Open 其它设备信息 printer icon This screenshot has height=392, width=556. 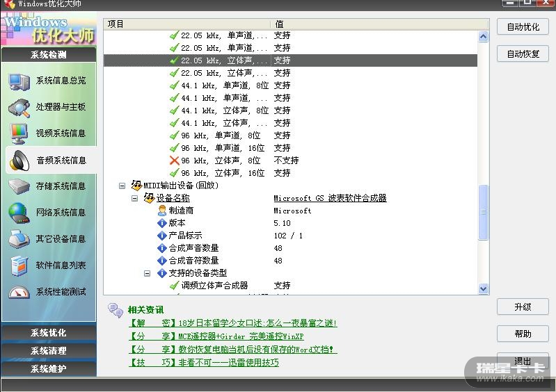click(19, 239)
